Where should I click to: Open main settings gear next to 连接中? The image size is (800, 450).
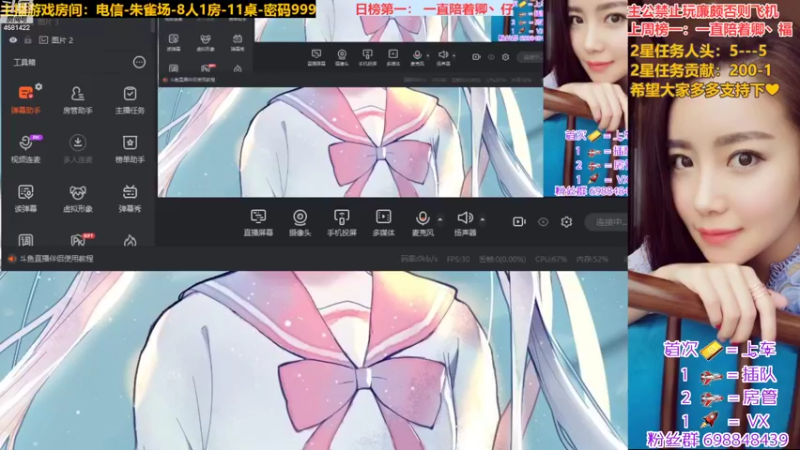tap(566, 222)
